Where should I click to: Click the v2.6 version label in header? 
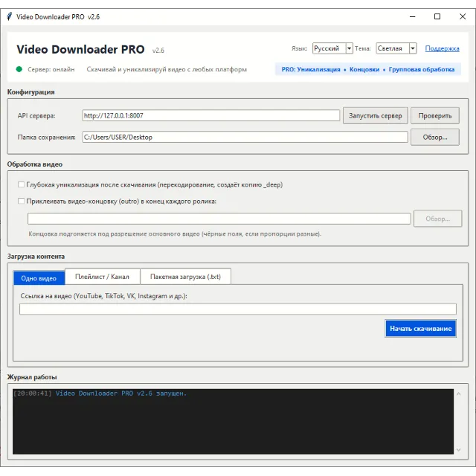pos(158,51)
